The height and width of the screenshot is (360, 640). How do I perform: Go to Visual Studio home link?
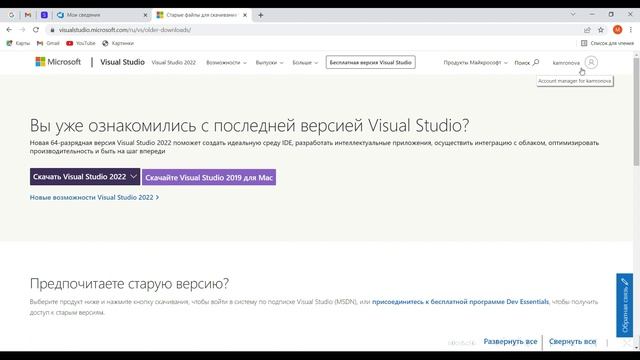click(x=122, y=62)
